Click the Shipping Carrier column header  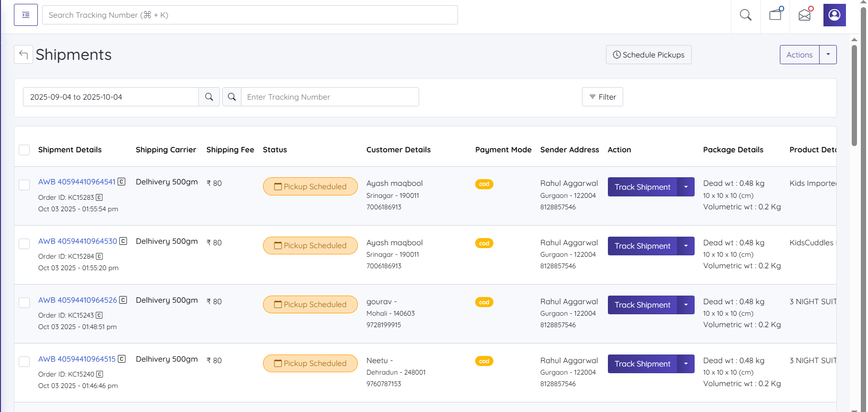166,149
